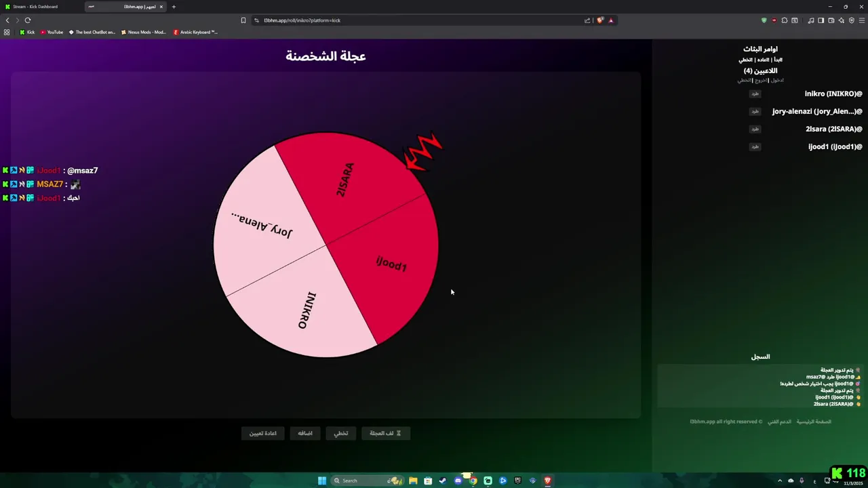Open the extensions puzzle icon

[x=785, y=20]
